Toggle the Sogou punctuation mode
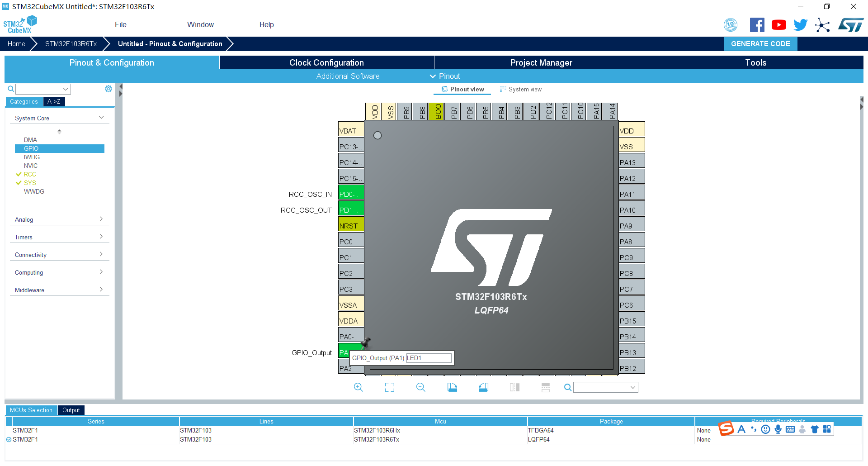 point(754,429)
